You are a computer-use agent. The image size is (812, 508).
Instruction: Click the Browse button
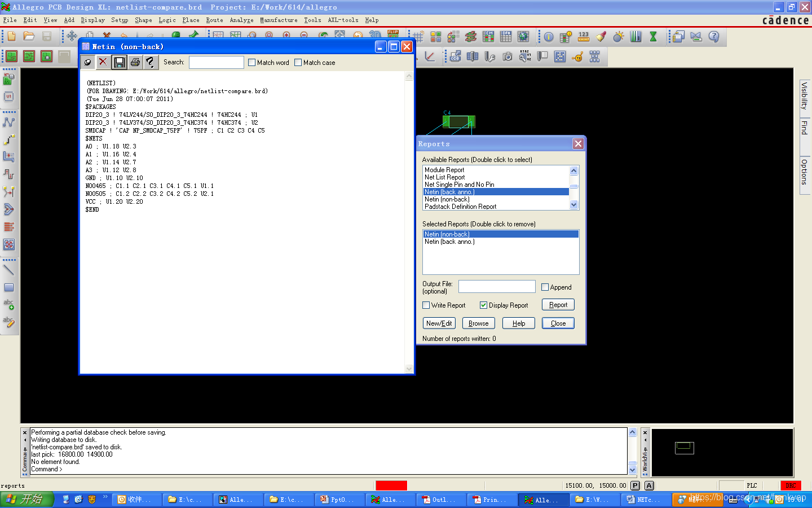(x=479, y=323)
